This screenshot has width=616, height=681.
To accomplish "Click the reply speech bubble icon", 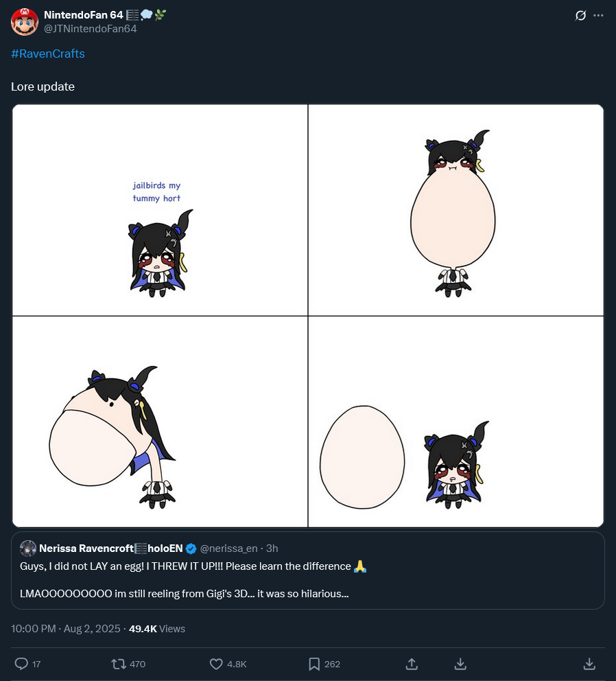I will (21, 664).
